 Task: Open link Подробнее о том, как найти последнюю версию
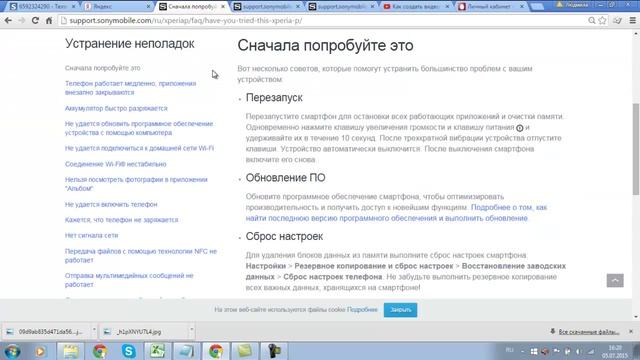(396, 213)
